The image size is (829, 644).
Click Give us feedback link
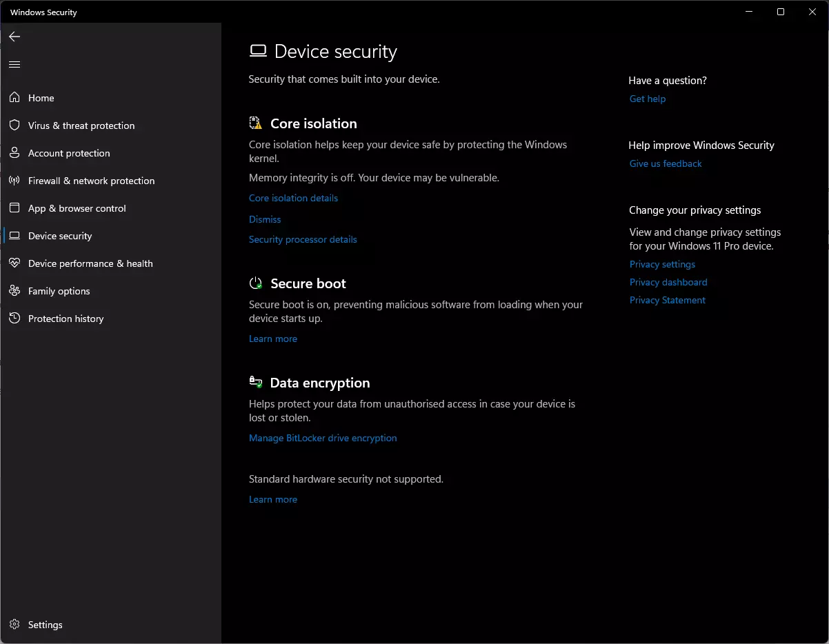[666, 163]
